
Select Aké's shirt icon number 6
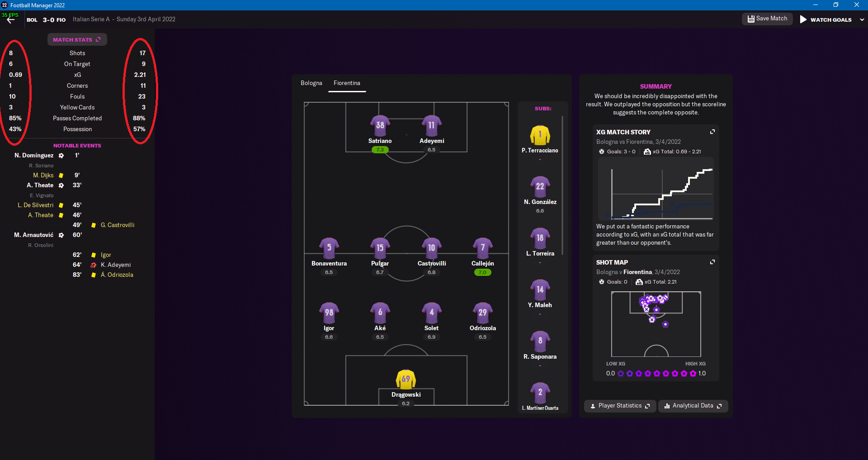(x=380, y=313)
